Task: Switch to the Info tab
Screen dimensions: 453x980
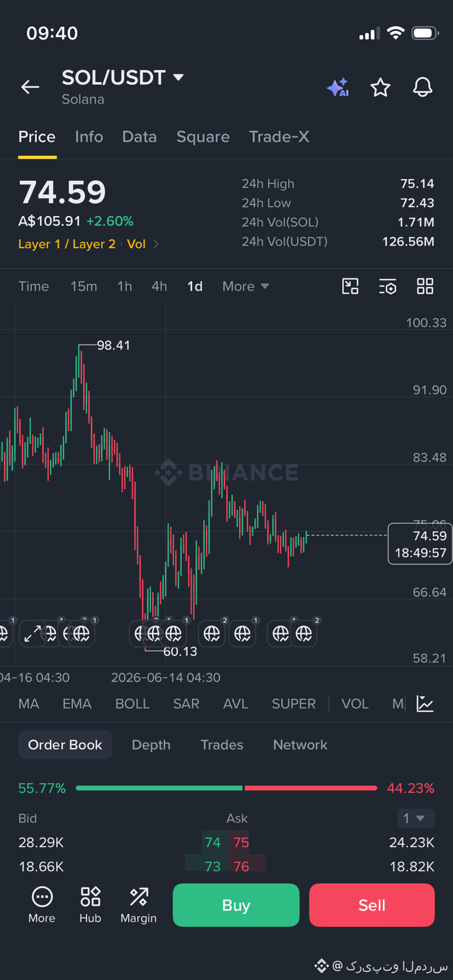Action: pos(89,137)
